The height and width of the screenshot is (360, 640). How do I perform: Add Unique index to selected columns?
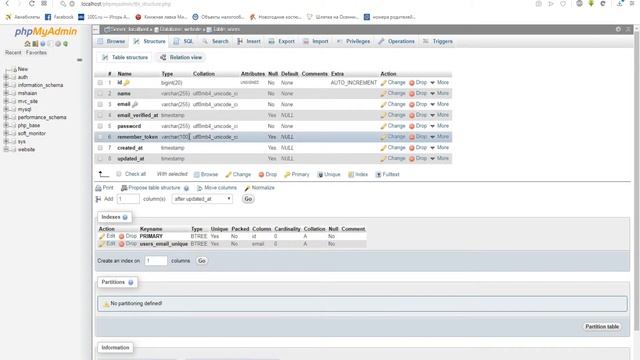pos(329,174)
